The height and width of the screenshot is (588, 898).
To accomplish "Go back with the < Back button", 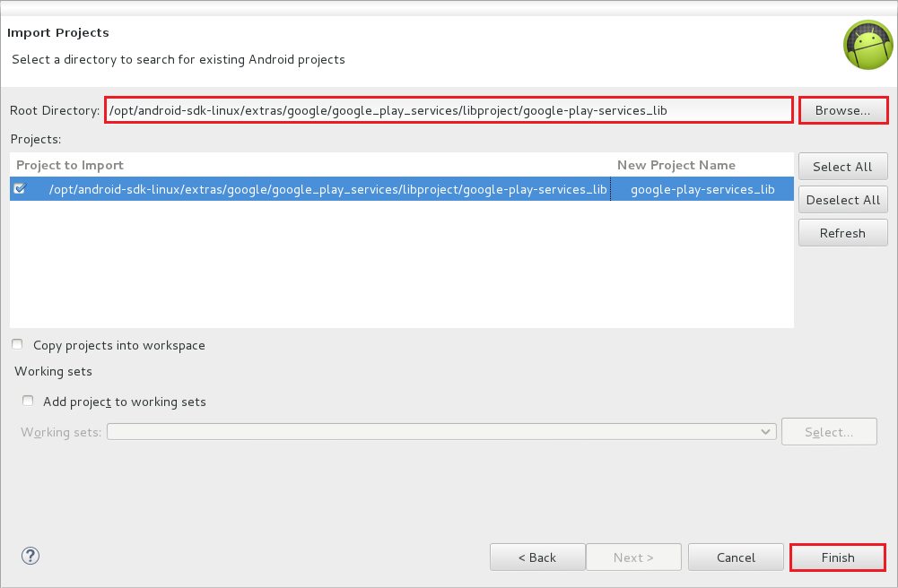I will pyautogui.click(x=537, y=558).
